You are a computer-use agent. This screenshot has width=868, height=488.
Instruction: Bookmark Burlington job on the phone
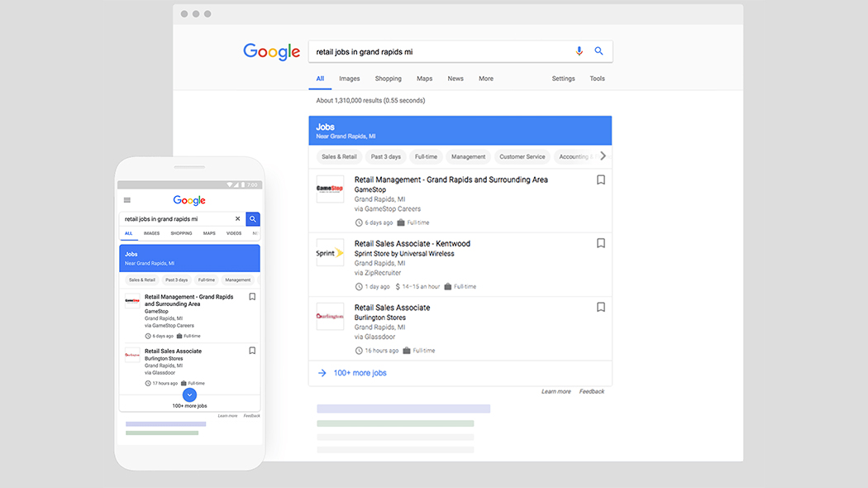[252, 351]
